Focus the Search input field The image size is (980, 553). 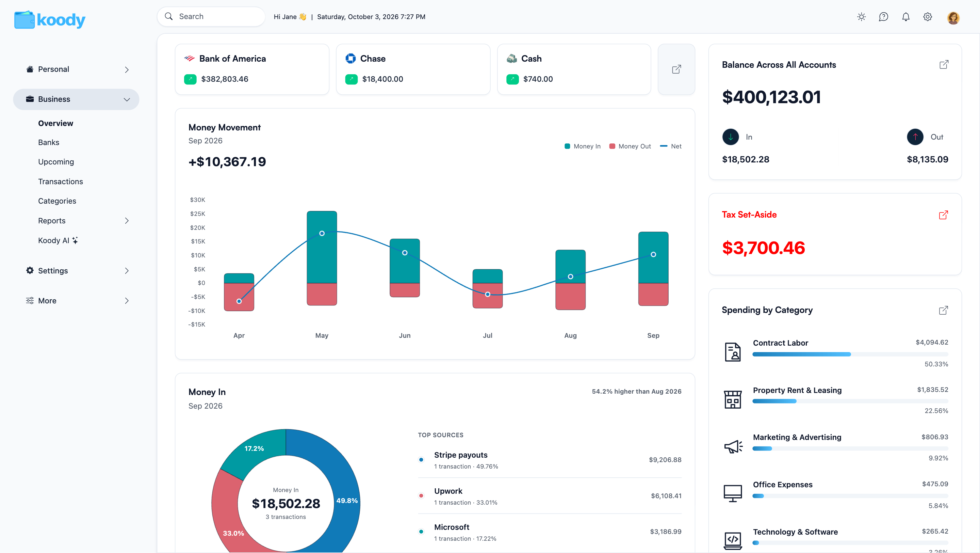point(211,17)
